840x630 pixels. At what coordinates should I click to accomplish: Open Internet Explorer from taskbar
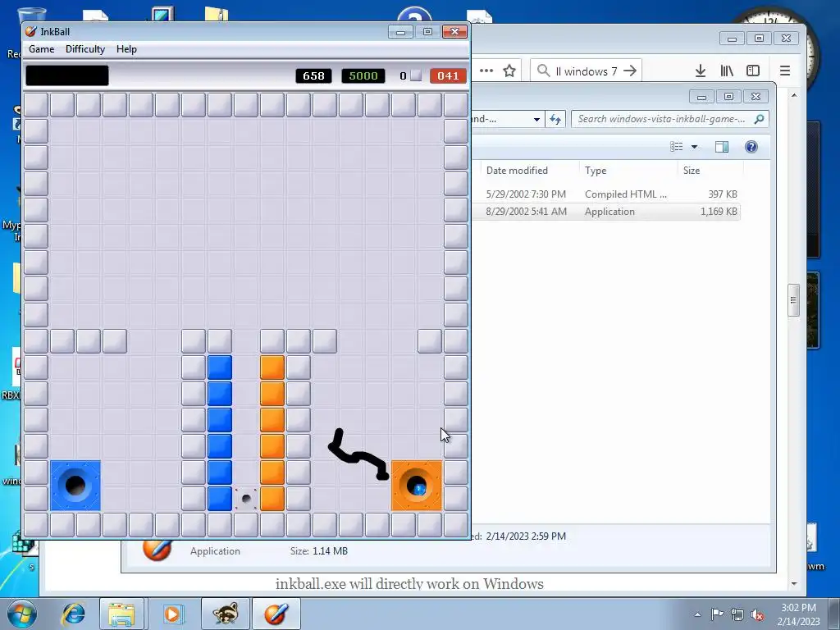[73, 614]
